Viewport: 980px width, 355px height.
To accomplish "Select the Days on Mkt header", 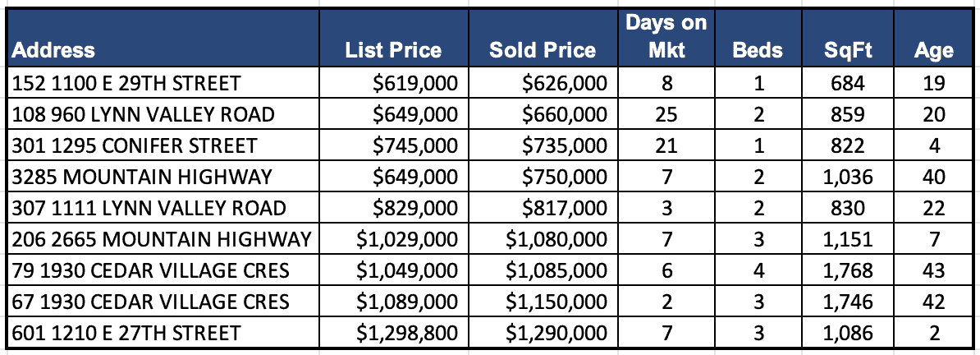I will [666, 36].
